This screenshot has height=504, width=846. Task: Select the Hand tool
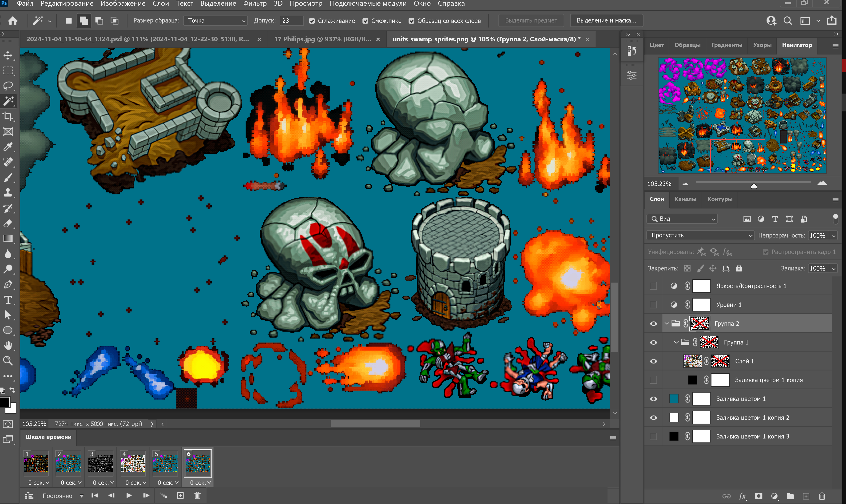click(x=8, y=346)
